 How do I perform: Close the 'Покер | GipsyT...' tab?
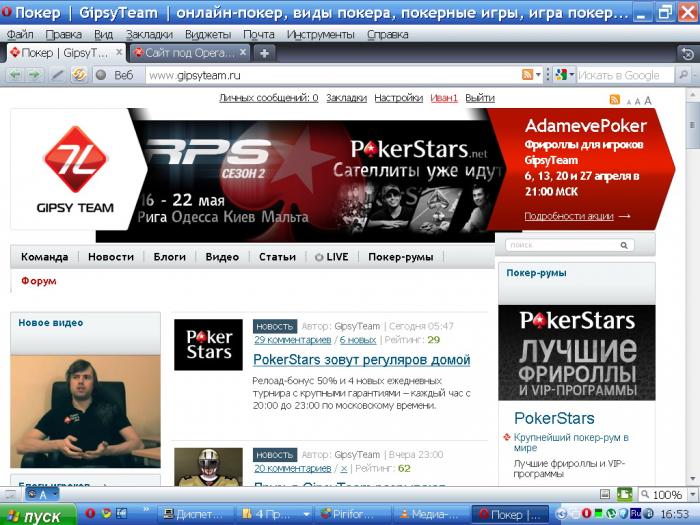click(x=119, y=52)
